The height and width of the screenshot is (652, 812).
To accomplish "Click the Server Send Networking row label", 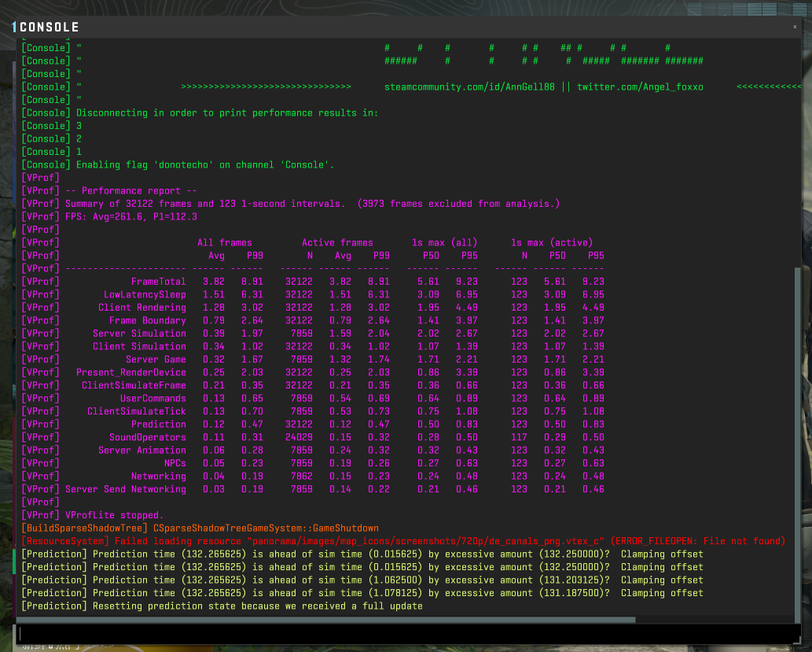I will click(126, 489).
